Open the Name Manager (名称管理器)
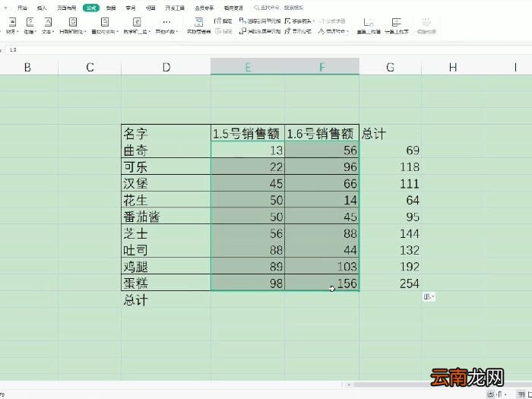This screenshot has width=532, height=399. [x=199, y=26]
